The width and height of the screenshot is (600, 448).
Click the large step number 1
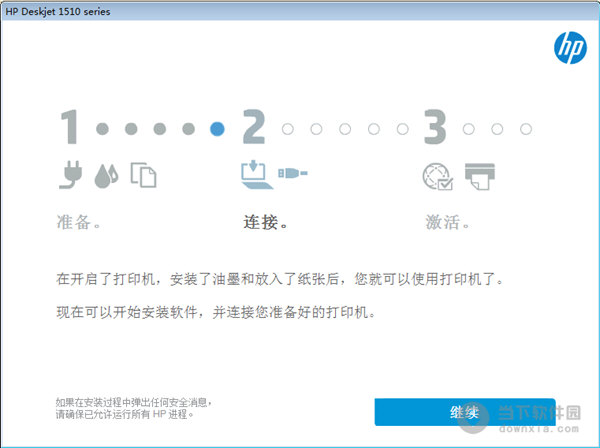point(70,127)
